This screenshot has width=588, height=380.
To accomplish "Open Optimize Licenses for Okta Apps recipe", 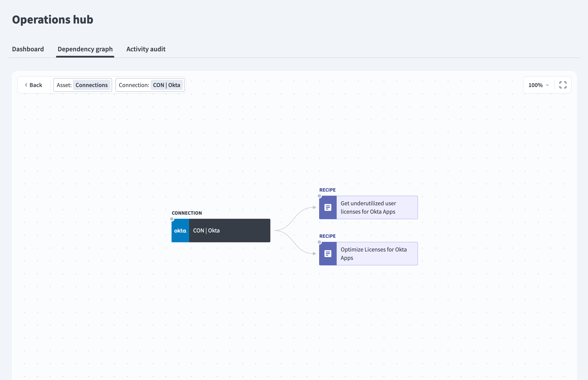I will 368,254.
